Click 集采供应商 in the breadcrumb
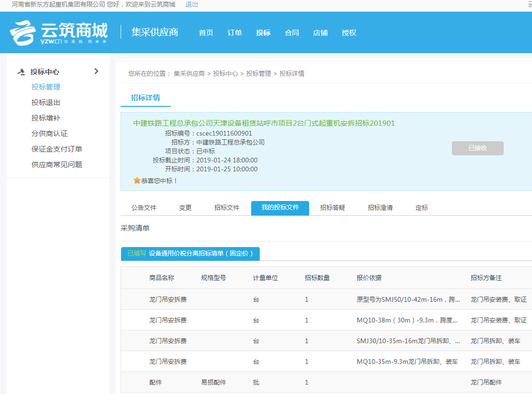Viewport: 532px width, 394px height. pos(189,73)
